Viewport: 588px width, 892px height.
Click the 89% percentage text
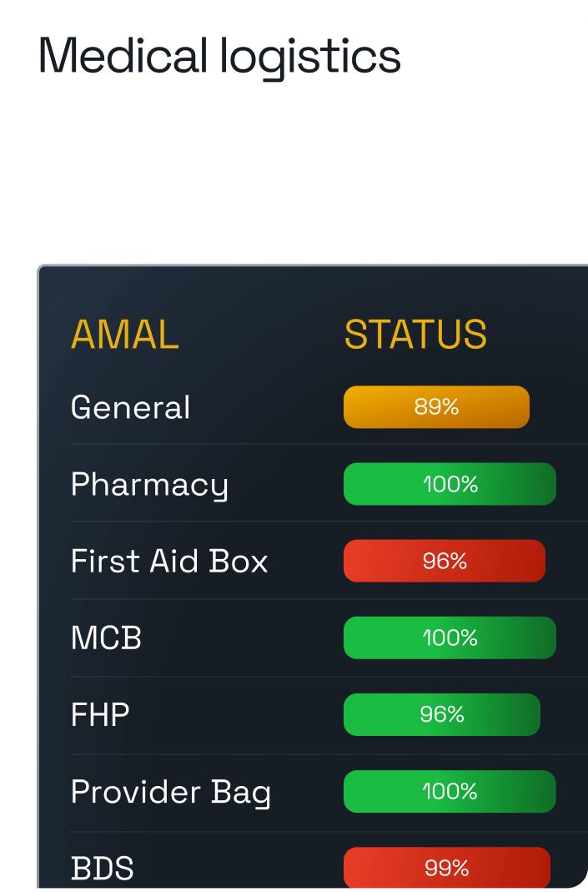click(436, 407)
